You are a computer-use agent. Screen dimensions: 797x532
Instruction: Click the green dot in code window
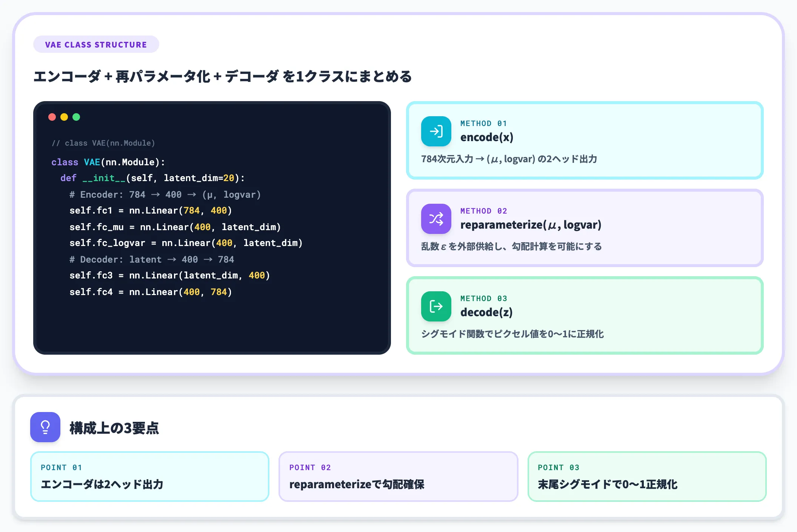76,117
